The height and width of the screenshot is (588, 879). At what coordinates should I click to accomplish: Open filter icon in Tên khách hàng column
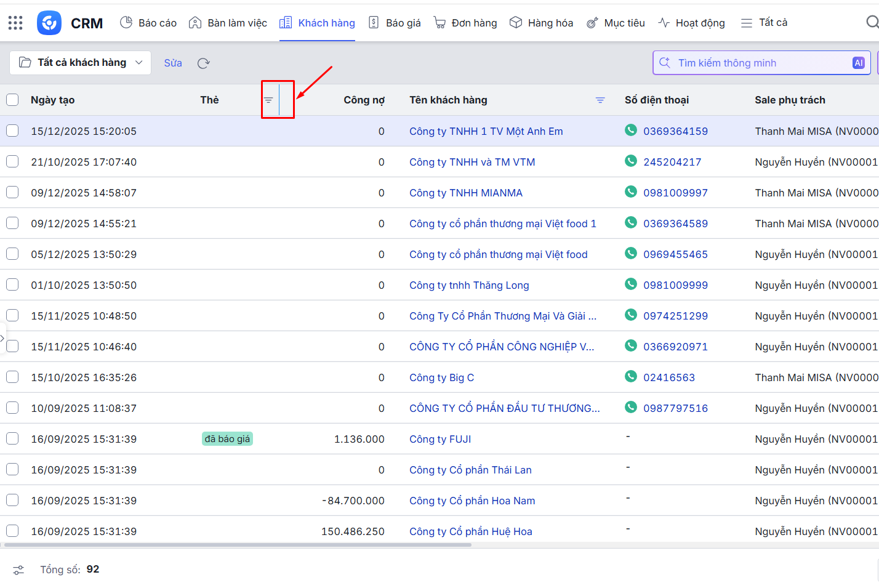point(600,100)
